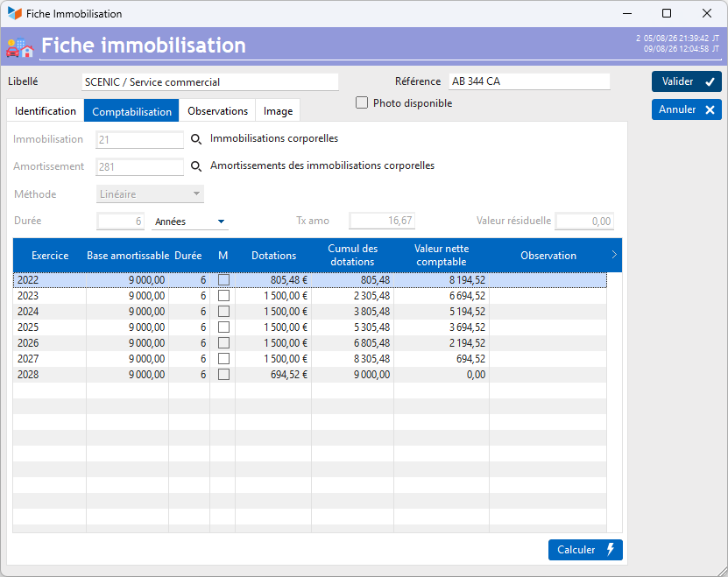Select the 2024 exercice row
Image resolution: width=728 pixels, height=577 pixels.
(x=309, y=312)
